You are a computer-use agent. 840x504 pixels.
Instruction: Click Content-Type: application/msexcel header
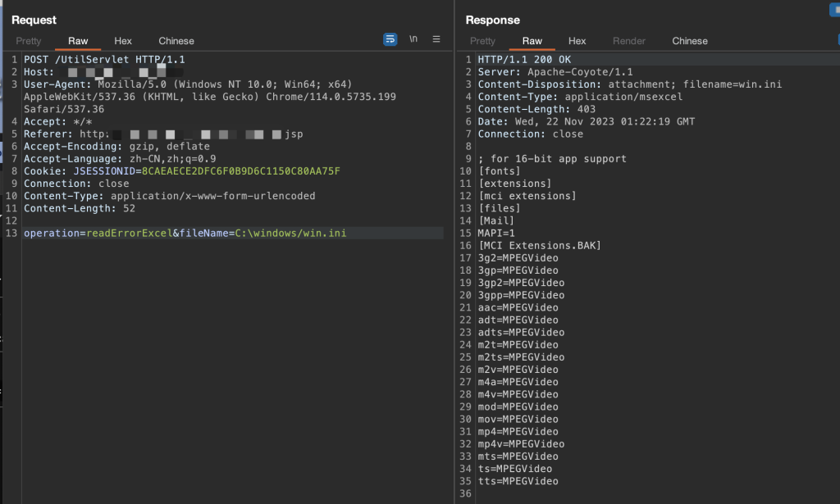coord(580,97)
